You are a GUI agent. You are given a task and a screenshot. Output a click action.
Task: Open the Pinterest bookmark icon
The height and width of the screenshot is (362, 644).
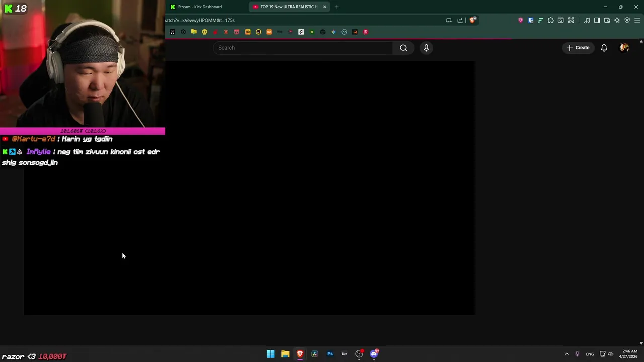click(366, 32)
